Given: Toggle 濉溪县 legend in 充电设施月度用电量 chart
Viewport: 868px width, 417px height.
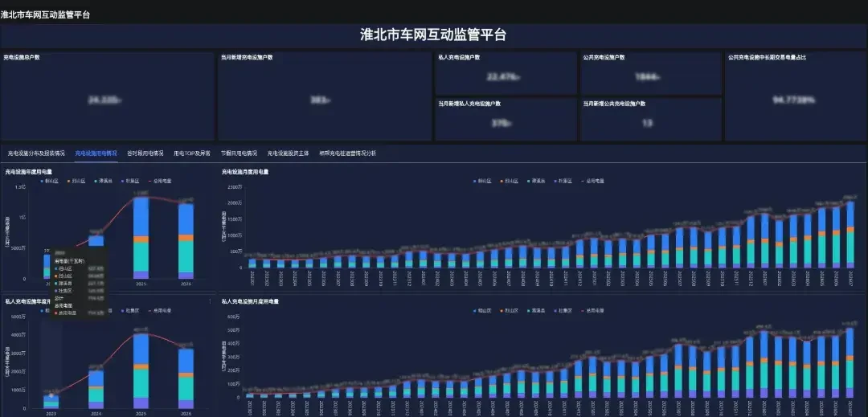Looking at the screenshot, I should point(536,181).
